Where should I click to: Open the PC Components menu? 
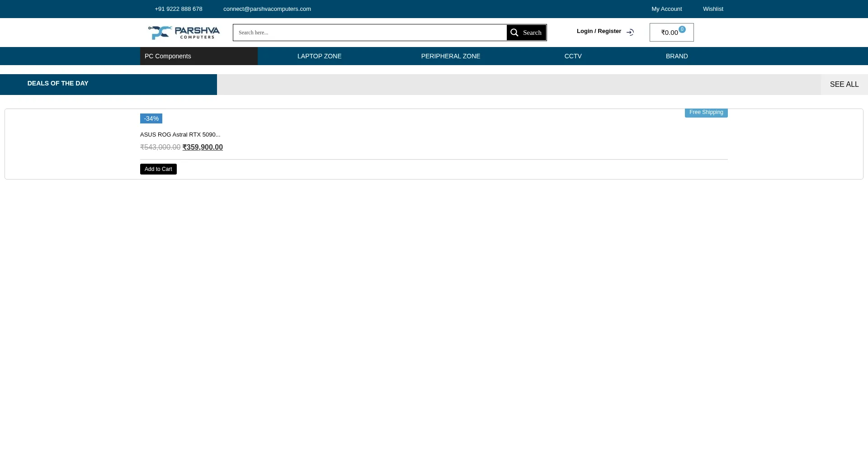point(168,56)
